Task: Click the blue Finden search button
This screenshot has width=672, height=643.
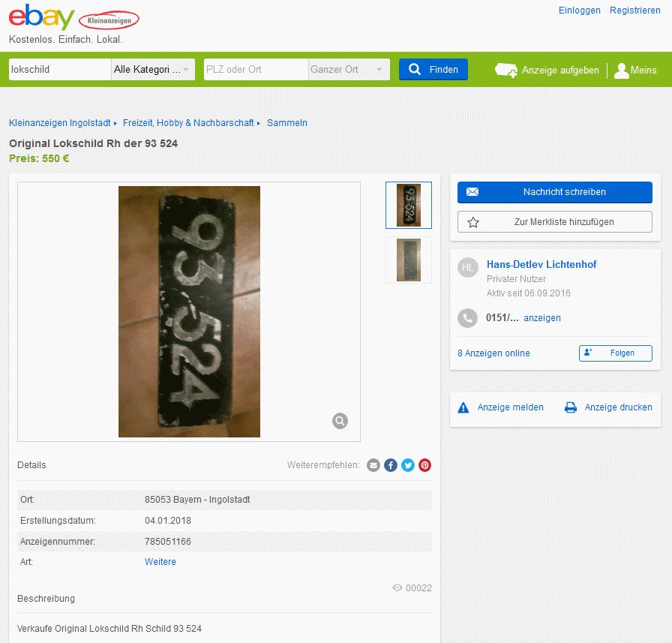Action: click(433, 70)
